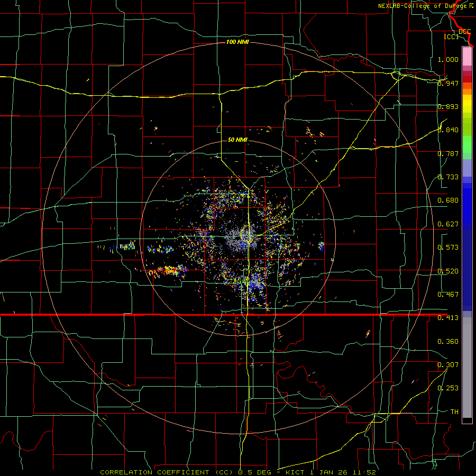Select the 0.307 legend value
This screenshot has height=476, width=476.
(x=448, y=365)
